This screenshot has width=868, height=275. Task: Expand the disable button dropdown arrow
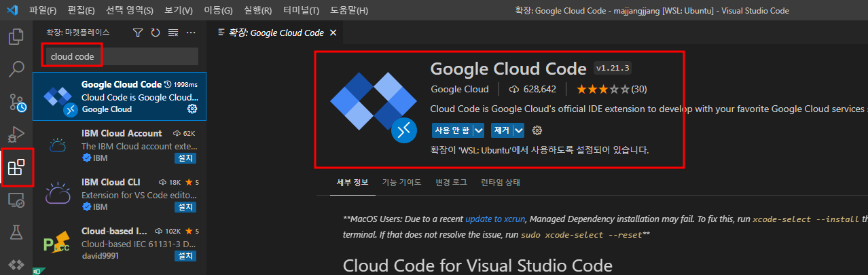(x=479, y=130)
